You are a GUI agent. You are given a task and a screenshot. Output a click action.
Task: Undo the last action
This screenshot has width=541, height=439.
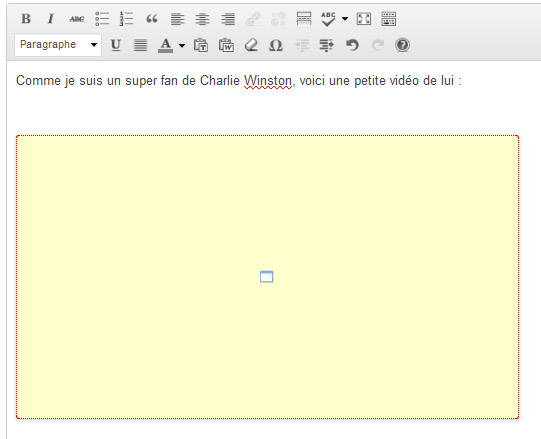(352, 45)
